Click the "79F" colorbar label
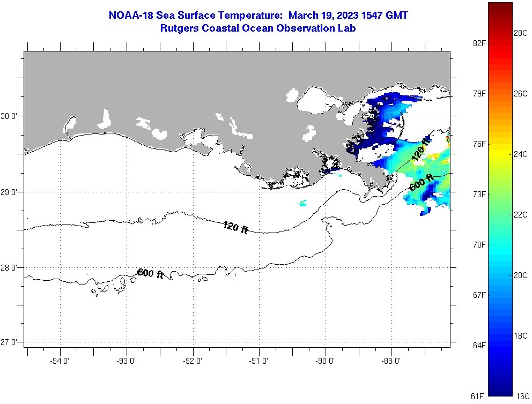 [x=479, y=94]
